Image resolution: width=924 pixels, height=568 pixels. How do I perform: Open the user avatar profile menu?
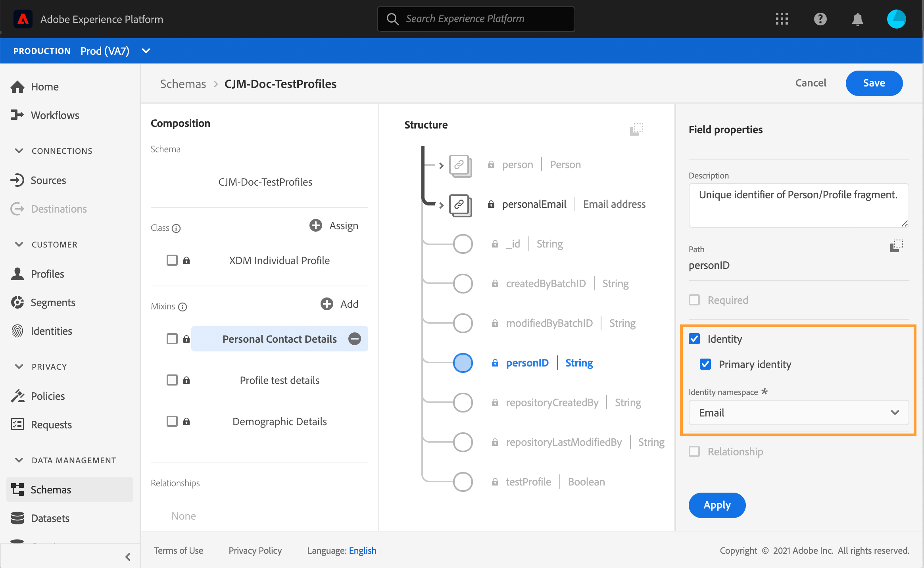(x=896, y=19)
